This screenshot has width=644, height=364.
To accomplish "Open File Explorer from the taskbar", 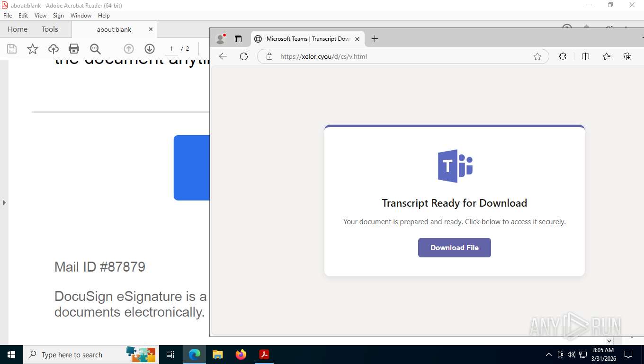I will [x=218, y=355].
